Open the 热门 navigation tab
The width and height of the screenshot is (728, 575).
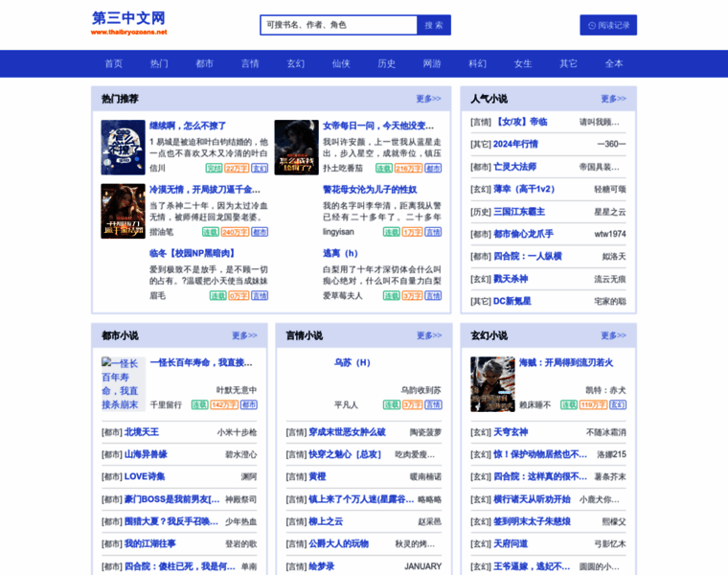159,63
